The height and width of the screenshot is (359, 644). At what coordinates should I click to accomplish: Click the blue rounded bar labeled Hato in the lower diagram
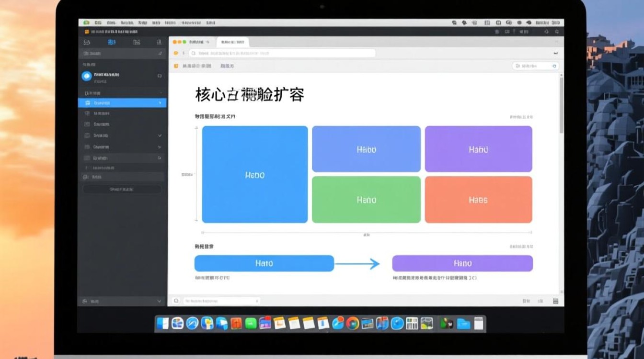click(264, 263)
